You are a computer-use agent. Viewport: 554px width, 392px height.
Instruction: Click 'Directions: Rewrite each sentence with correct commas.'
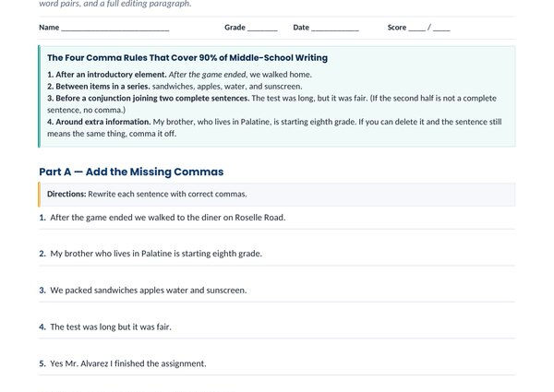pos(147,194)
